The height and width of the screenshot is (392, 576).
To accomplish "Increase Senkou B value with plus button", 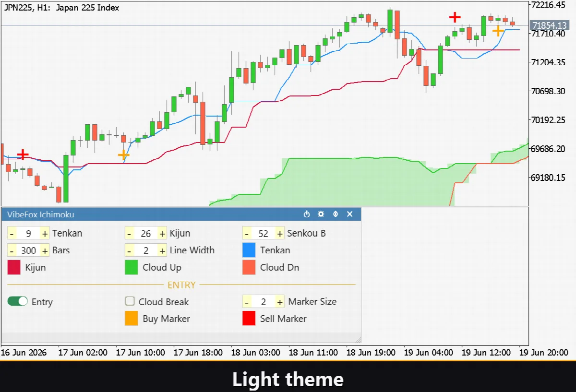I will 280,234.
